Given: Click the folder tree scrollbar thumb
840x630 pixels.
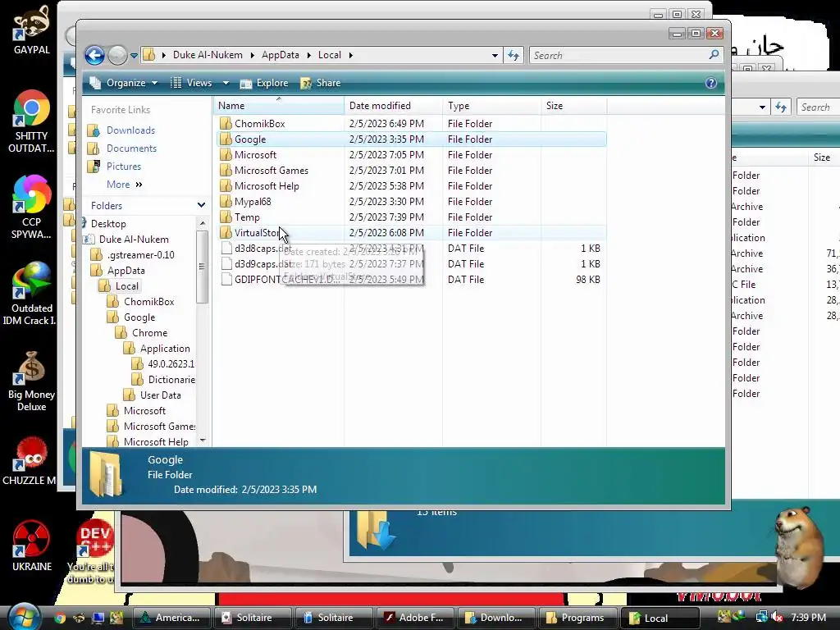Looking at the screenshot, I should 203,267.
